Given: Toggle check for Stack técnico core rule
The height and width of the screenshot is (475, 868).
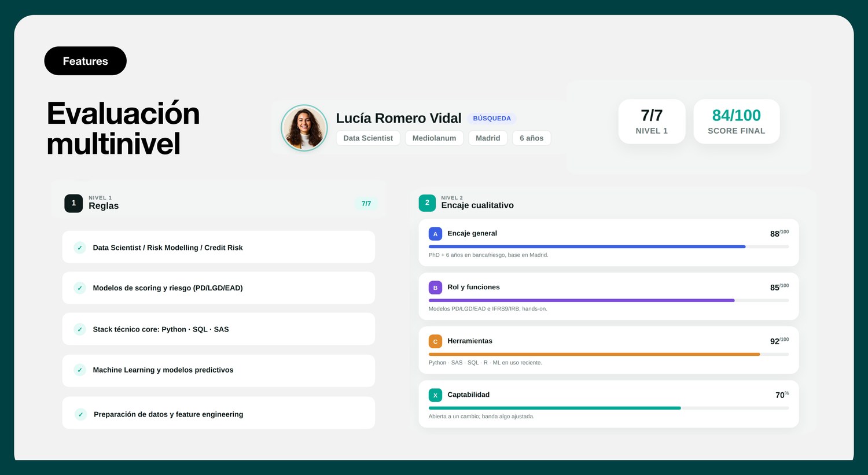Looking at the screenshot, I should [x=80, y=329].
